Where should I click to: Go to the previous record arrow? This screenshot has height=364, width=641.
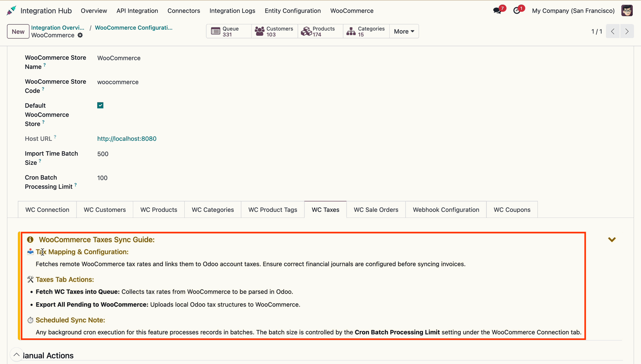click(x=613, y=31)
